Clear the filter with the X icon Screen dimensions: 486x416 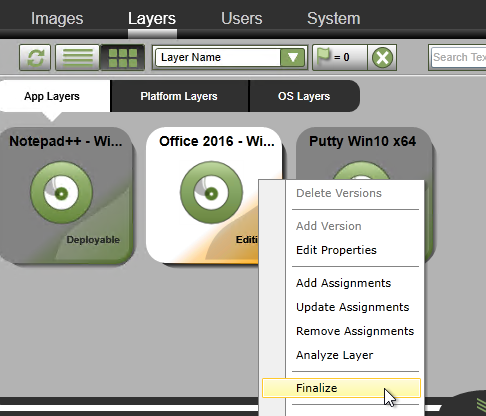(382, 58)
